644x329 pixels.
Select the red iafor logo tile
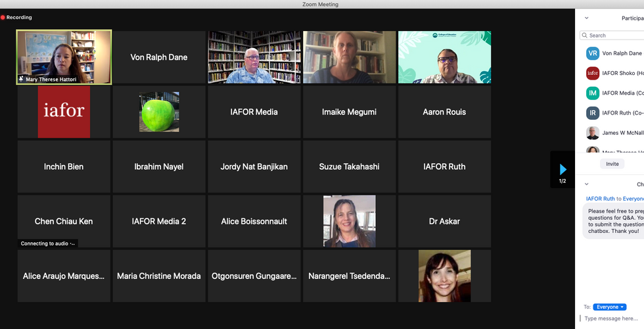(x=64, y=112)
